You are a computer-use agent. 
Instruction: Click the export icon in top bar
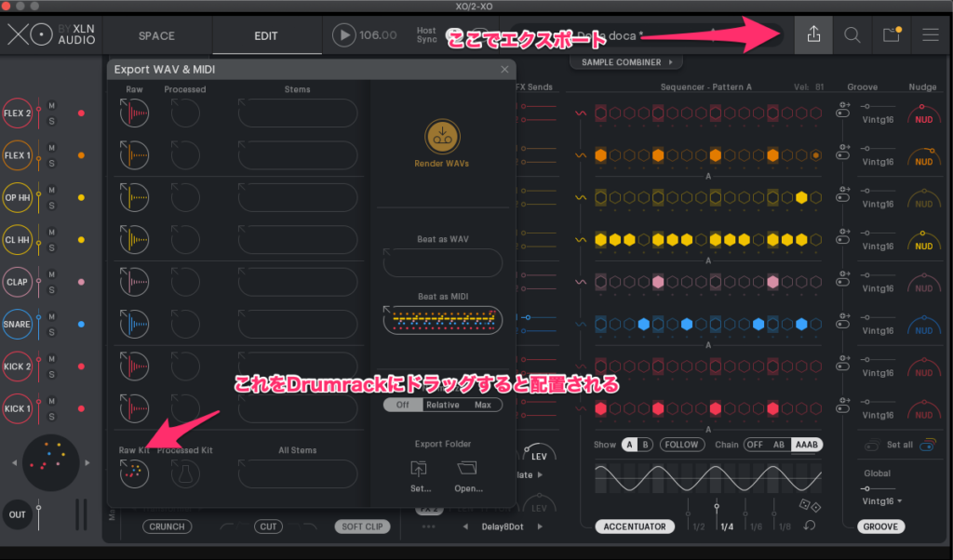coord(813,35)
